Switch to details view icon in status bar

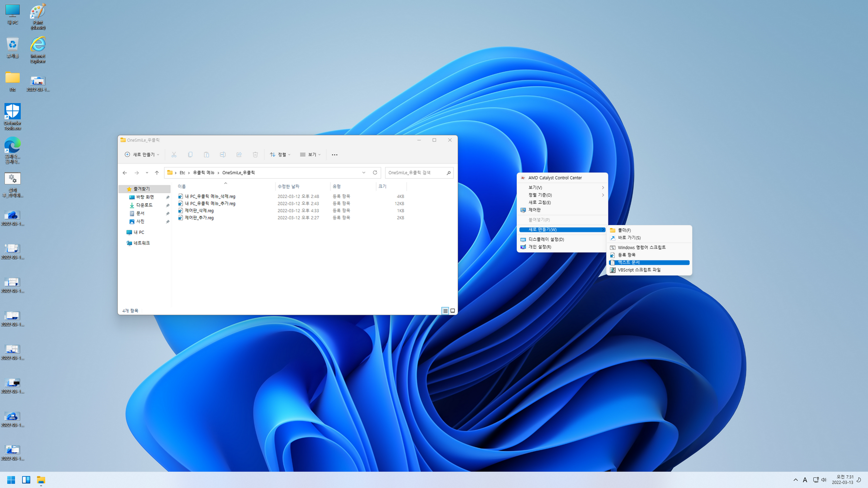coord(445,311)
